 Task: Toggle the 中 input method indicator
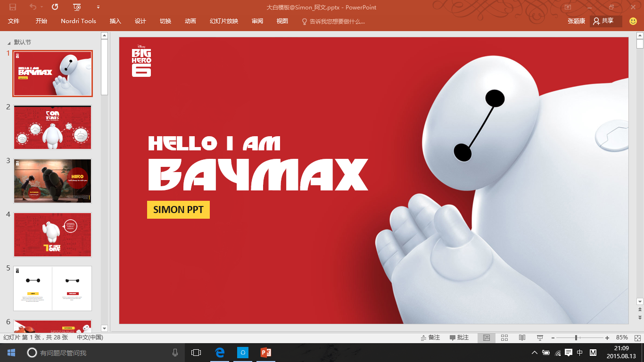580,353
